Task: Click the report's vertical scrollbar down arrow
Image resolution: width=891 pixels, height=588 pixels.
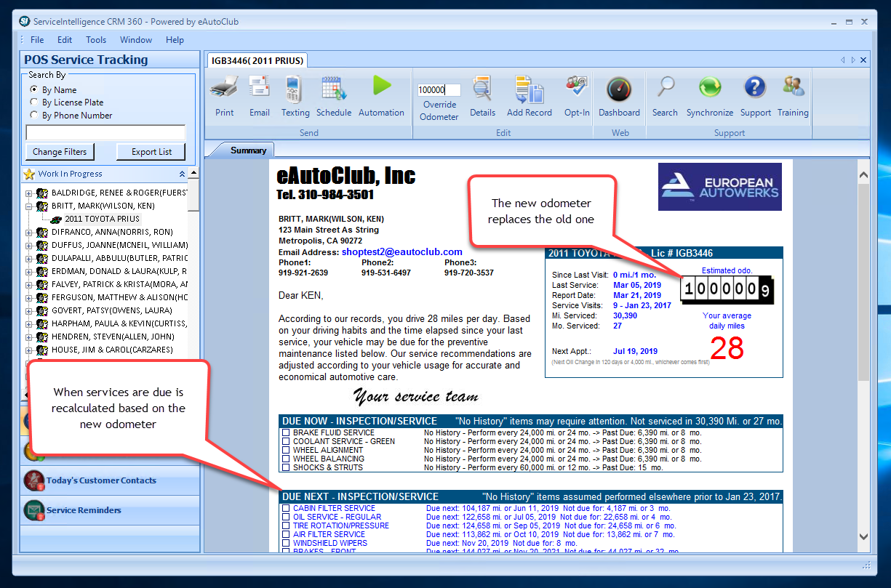Action: (x=863, y=536)
